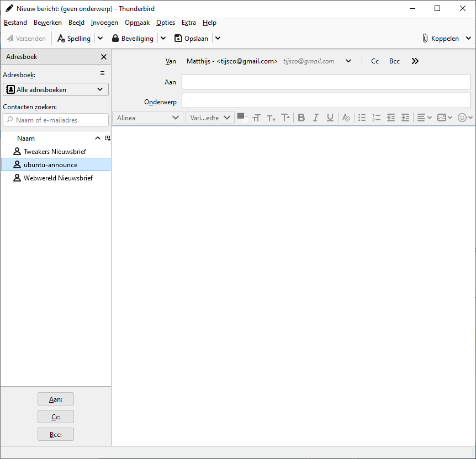The height and width of the screenshot is (459, 476).
Task: Toggle bold text formatting
Action: [x=302, y=118]
